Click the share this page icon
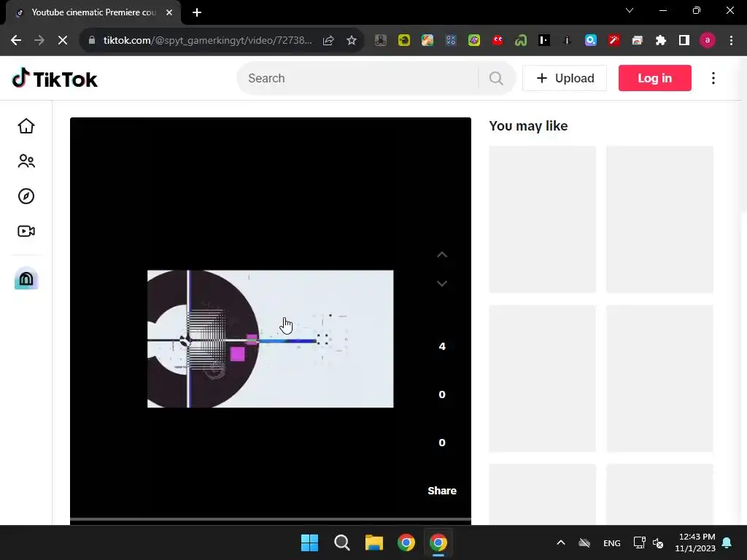The height and width of the screenshot is (560, 747). click(328, 41)
